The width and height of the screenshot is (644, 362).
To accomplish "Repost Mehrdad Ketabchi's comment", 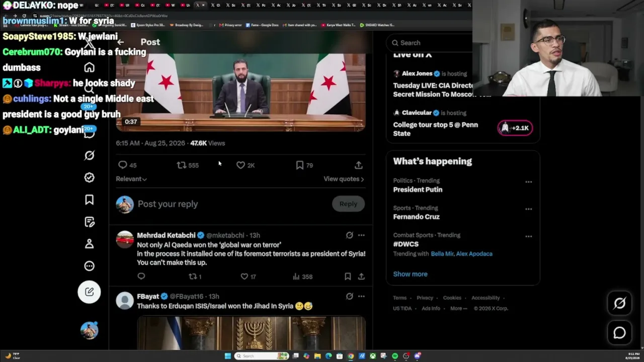I will coord(195,277).
